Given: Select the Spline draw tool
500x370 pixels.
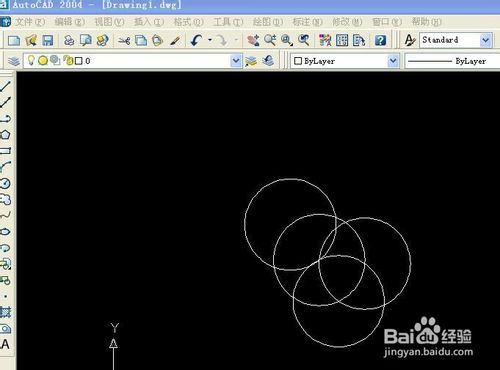Looking at the screenshot, I should point(5,216).
